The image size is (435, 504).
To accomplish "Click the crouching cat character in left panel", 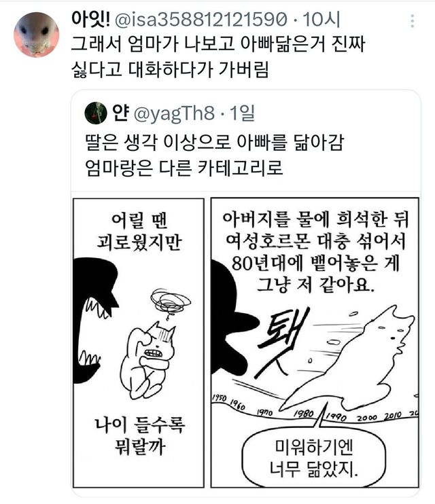I will point(147,360).
